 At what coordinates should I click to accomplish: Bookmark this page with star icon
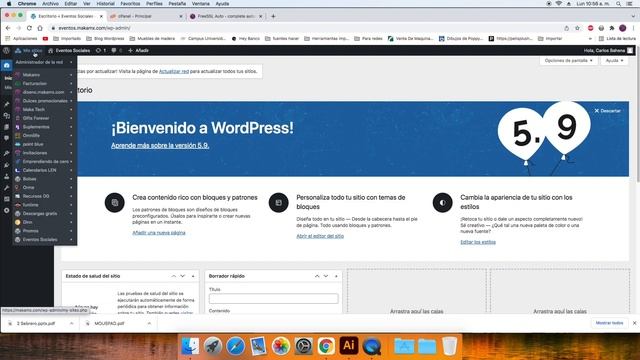[x=577, y=28]
